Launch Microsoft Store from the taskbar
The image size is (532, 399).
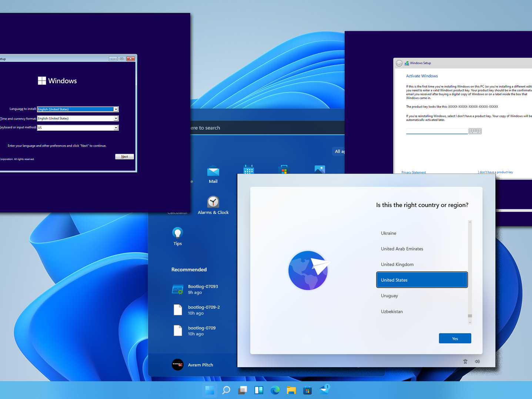tap(307, 390)
